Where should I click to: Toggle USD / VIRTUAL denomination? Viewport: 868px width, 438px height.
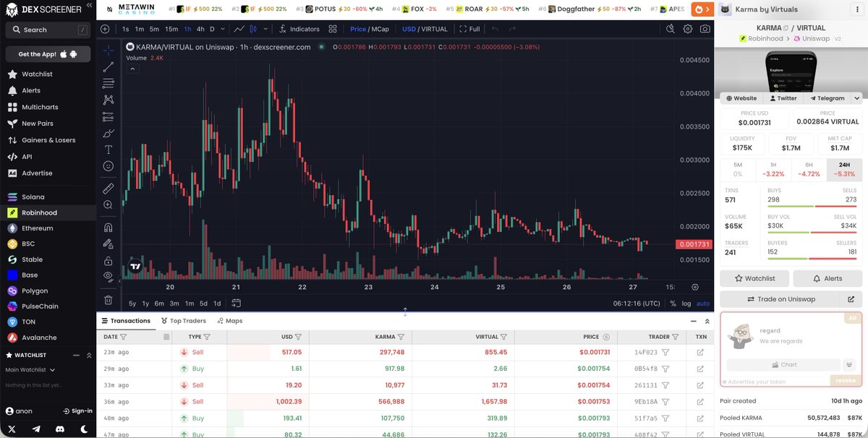pyautogui.click(x=425, y=29)
